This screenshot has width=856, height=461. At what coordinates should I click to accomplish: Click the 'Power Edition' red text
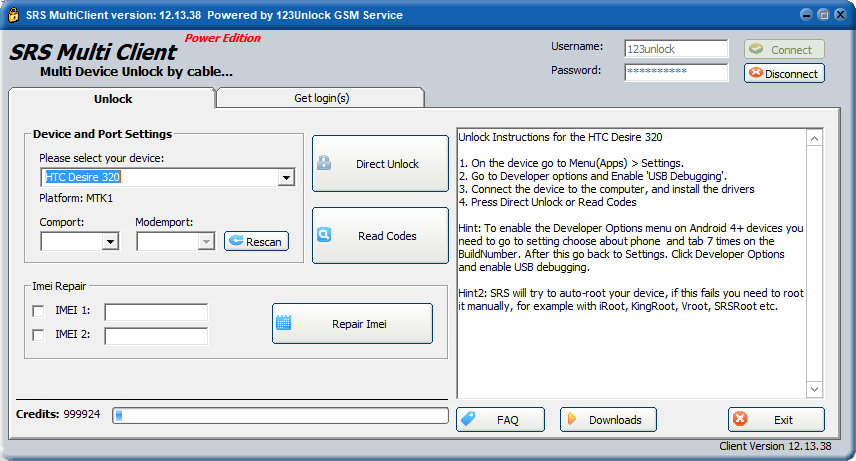pos(223,38)
